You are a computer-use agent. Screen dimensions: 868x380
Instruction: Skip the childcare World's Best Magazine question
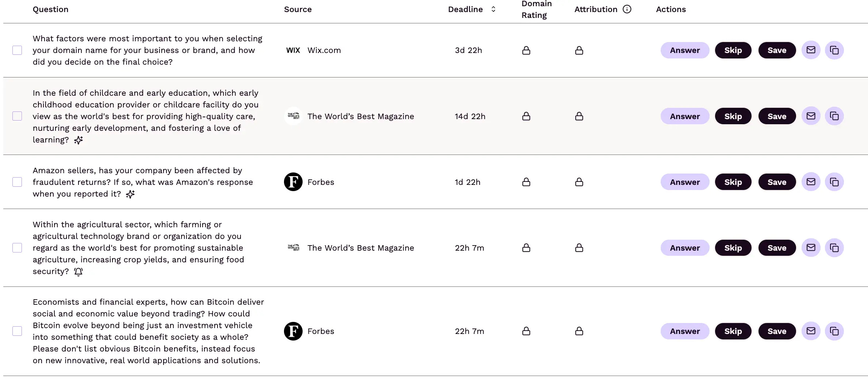[733, 116]
